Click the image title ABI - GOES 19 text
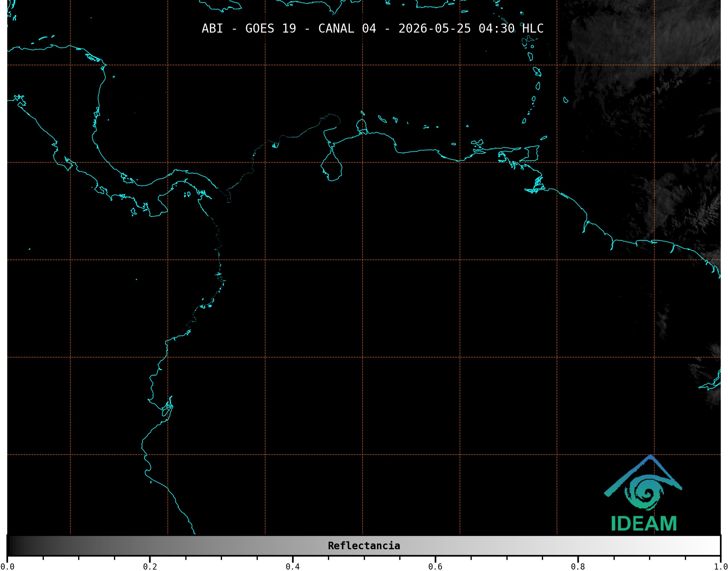 [x=249, y=28]
